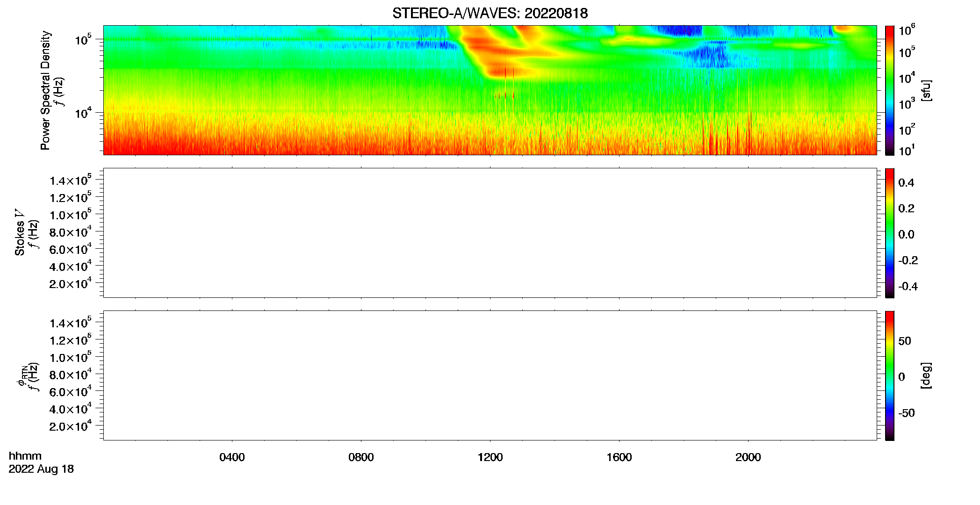The image size is (980, 505).
Task: Click the 10^1 label on sfu color bar
Action: [x=907, y=151]
